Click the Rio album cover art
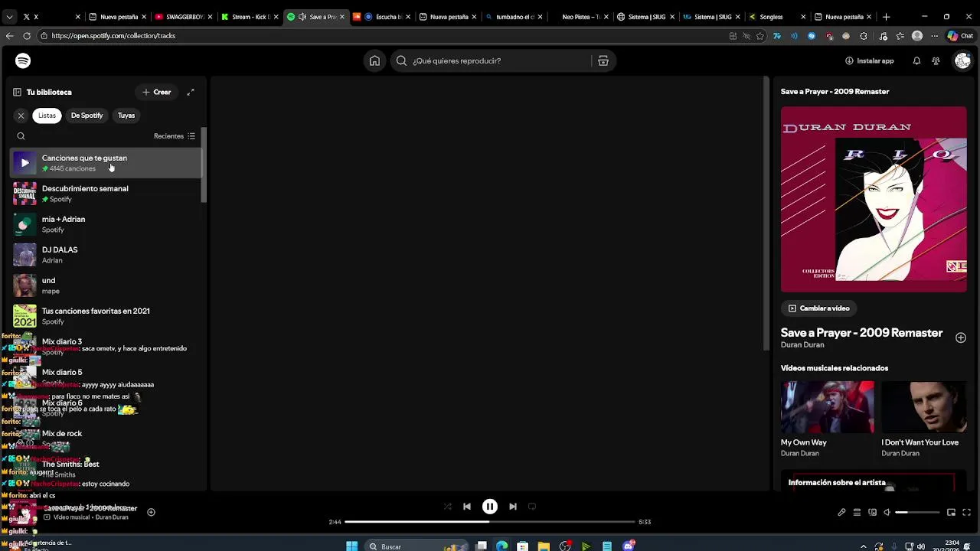 874,199
